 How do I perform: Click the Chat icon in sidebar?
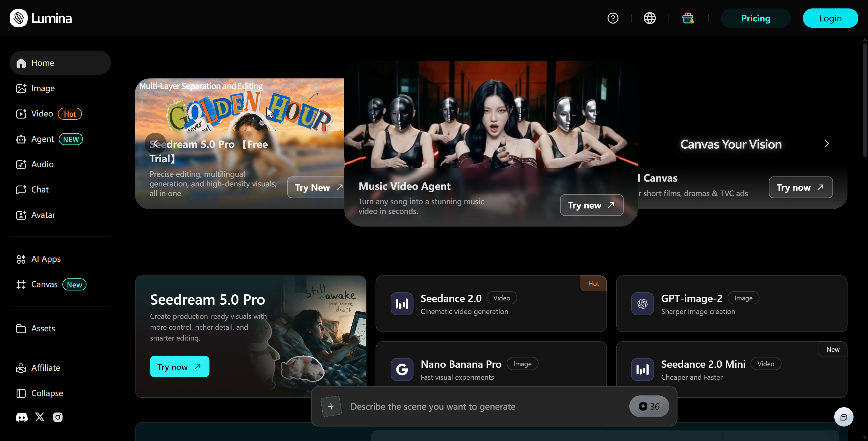coord(21,190)
